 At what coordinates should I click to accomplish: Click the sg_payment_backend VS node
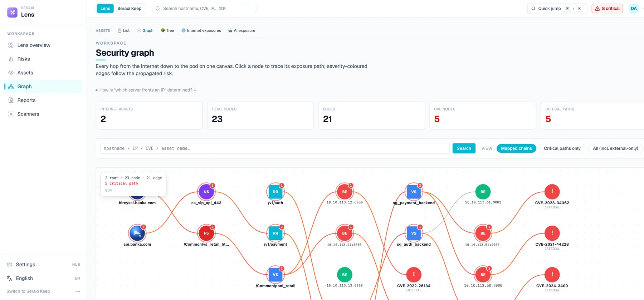tap(414, 192)
